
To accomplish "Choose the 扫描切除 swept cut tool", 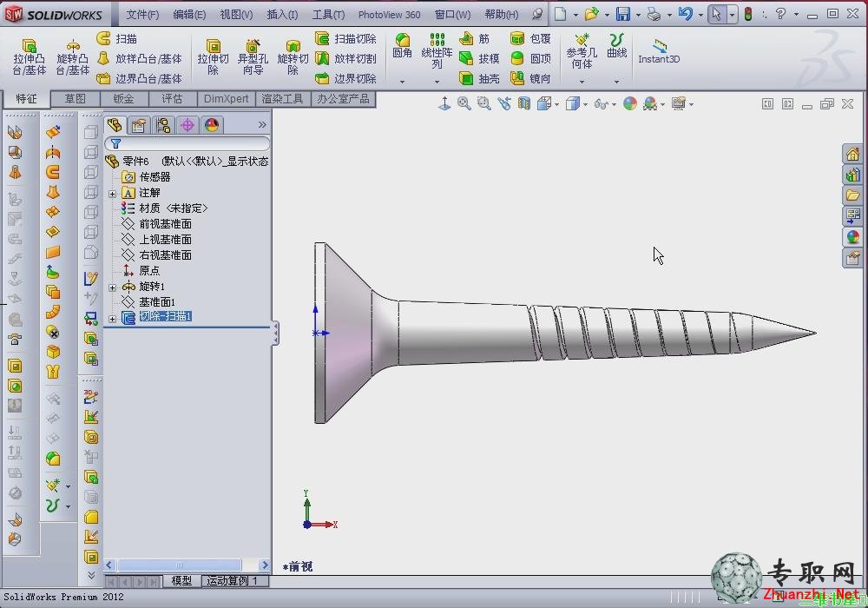I will (x=345, y=38).
